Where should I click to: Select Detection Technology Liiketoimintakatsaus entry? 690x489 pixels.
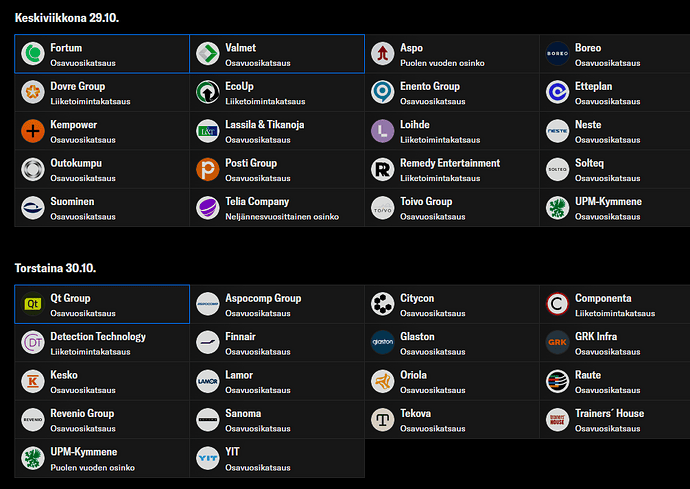[102, 343]
